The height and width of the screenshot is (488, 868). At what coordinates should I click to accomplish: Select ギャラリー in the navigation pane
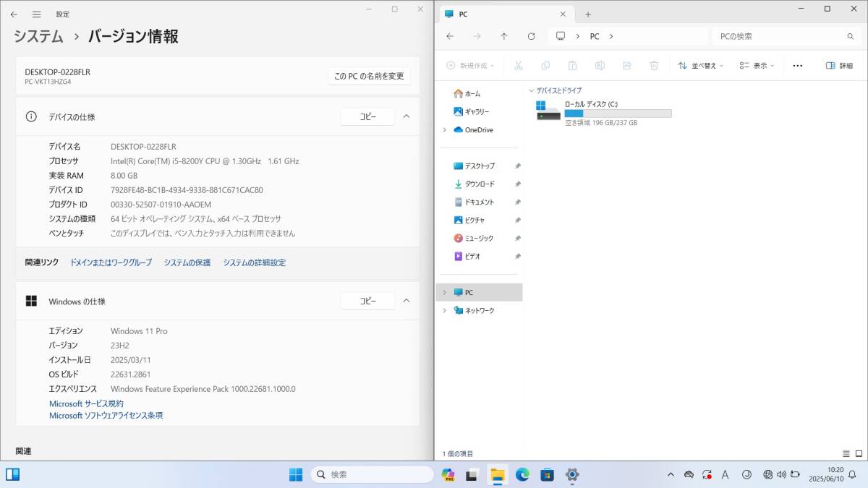(x=471, y=111)
